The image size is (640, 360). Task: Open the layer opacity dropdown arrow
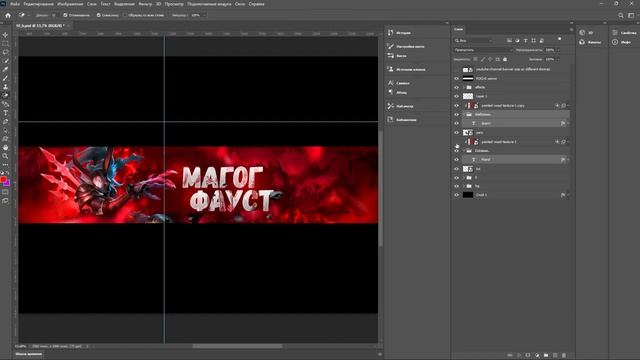coord(558,50)
